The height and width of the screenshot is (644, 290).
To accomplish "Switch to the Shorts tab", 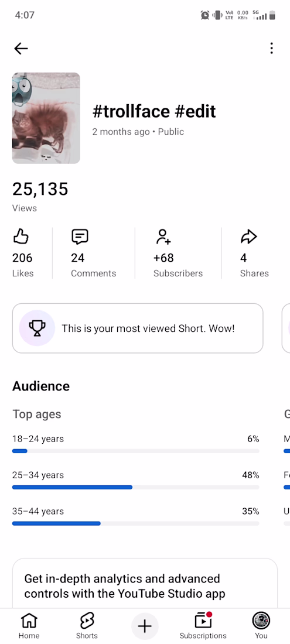I will click(x=87, y=625).
